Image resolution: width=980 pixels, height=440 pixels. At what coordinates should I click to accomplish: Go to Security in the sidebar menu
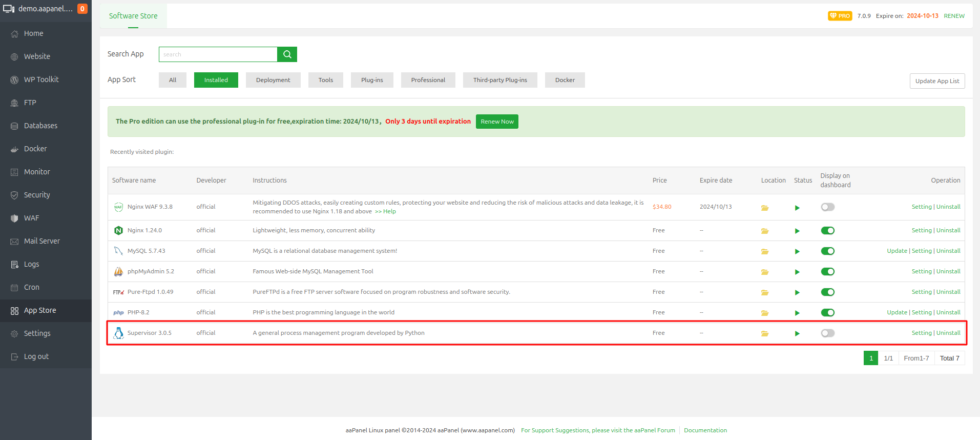[37, 195]
